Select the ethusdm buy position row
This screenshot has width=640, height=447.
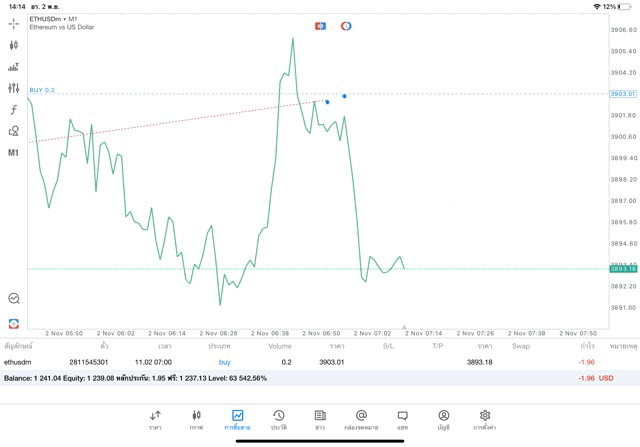(x=300, y=362)
